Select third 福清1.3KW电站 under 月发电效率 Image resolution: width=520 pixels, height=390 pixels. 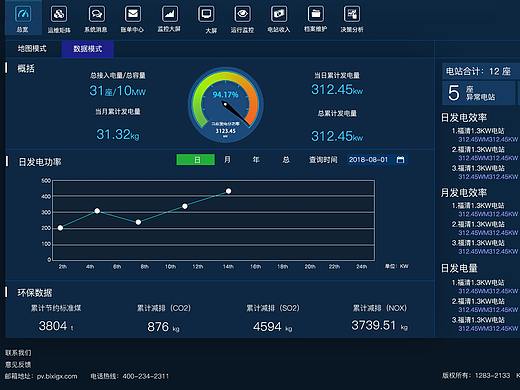[x=478, y=243]
